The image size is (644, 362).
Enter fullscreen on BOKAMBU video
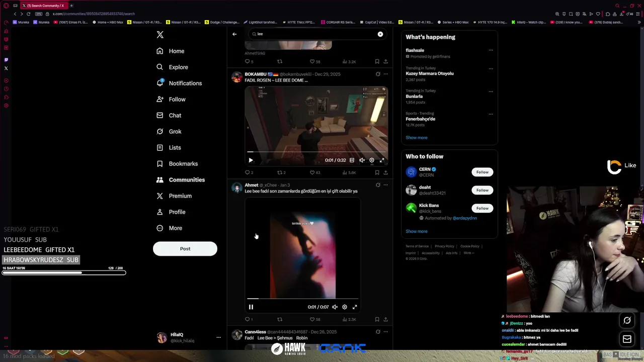point(382,160)
